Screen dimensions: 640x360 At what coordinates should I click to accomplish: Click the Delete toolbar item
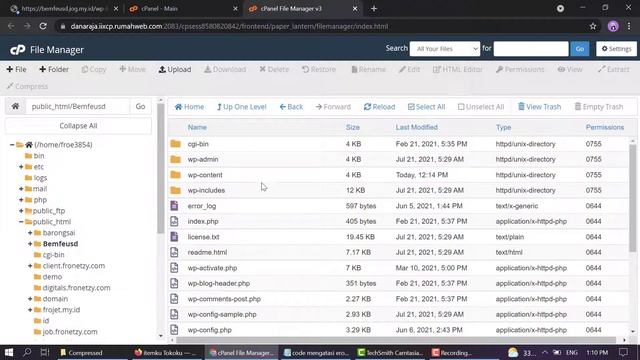pos(274,69)
